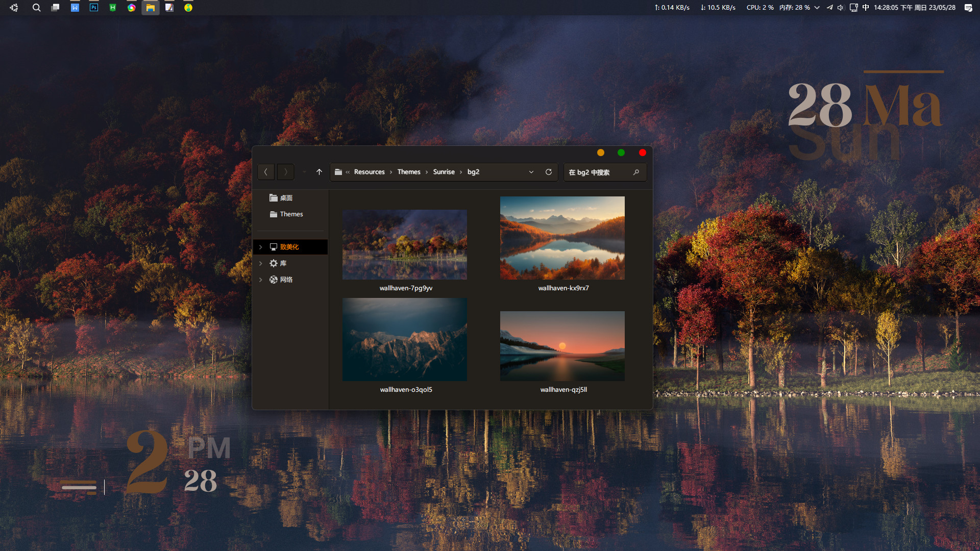Open the notification center icon
Image resolution: width=980 pixels, height=551 pixels.
point(968,8)
